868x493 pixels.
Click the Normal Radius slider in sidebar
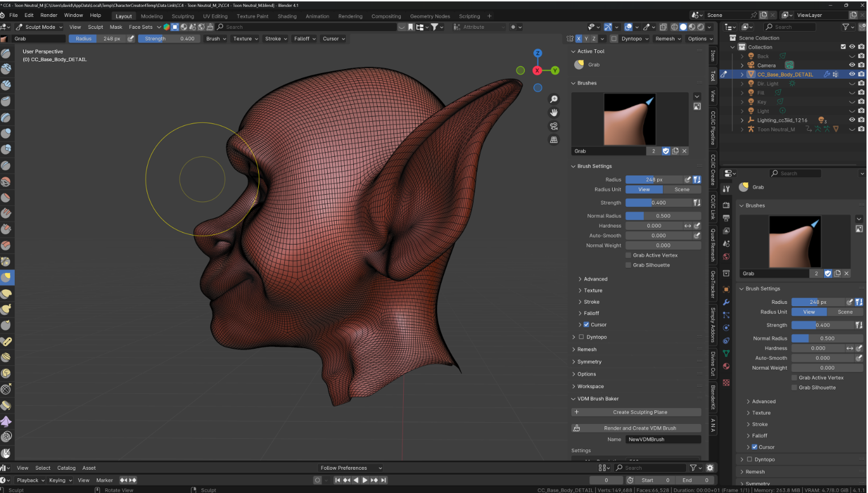point(663,216)
